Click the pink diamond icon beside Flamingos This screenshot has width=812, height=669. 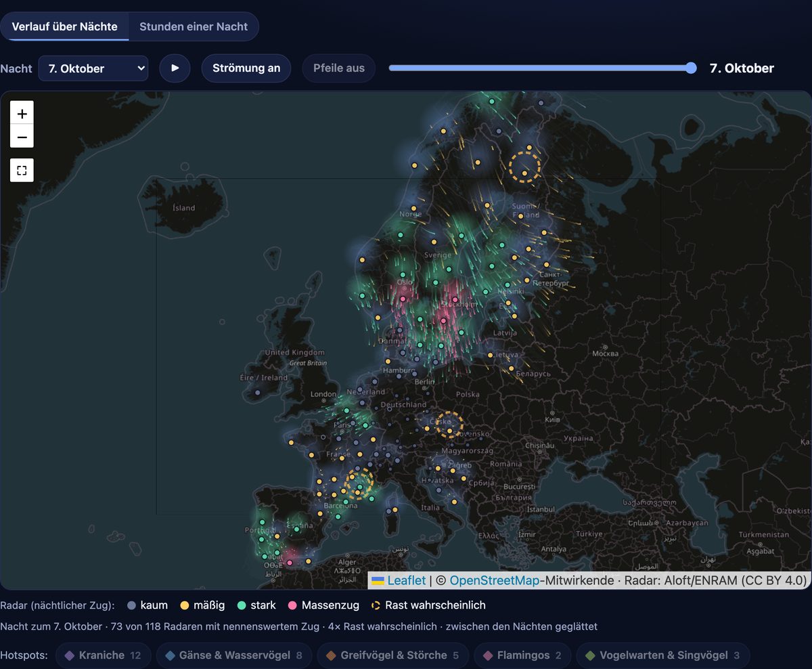click(x=487, y=655)
